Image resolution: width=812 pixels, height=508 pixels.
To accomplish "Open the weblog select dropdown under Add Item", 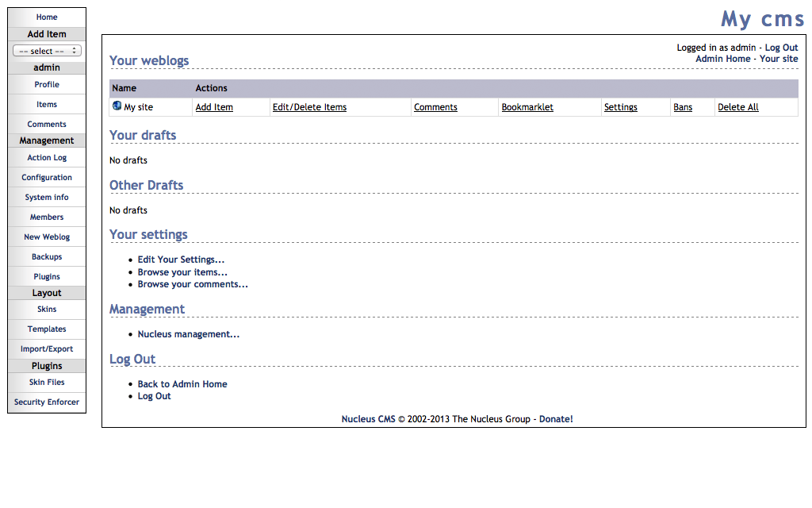I will (46, 50).
